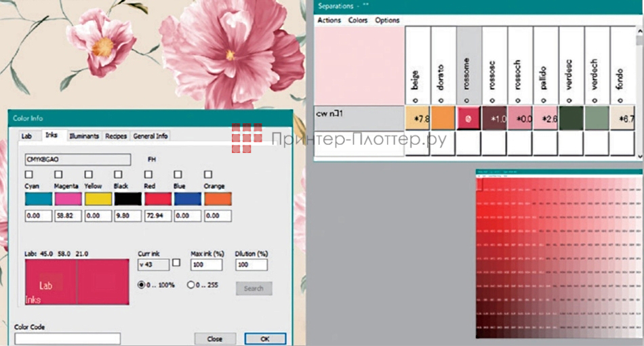Toggle the checkbox above Red ink
Viewport: 644px width, 346px height.
pyautogui.click(x=148, y=175)
